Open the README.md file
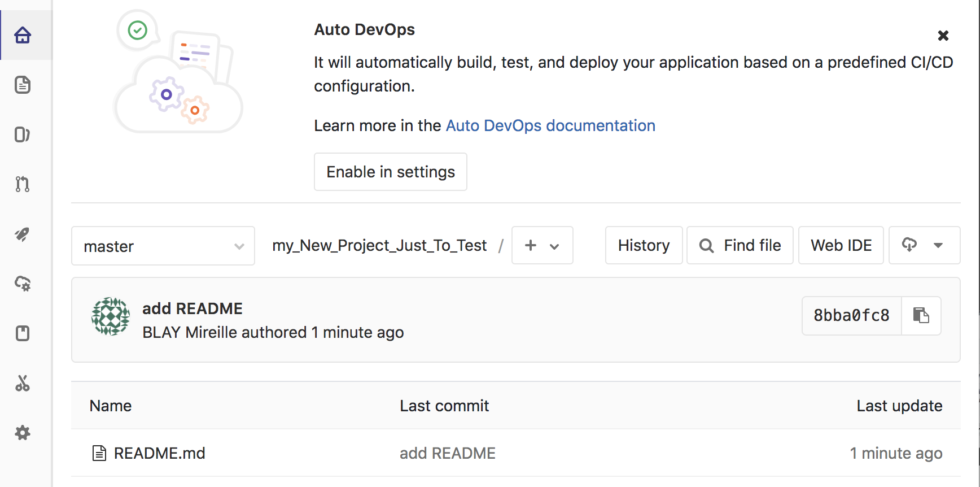 pyautogui.click(x=159, y=453)
